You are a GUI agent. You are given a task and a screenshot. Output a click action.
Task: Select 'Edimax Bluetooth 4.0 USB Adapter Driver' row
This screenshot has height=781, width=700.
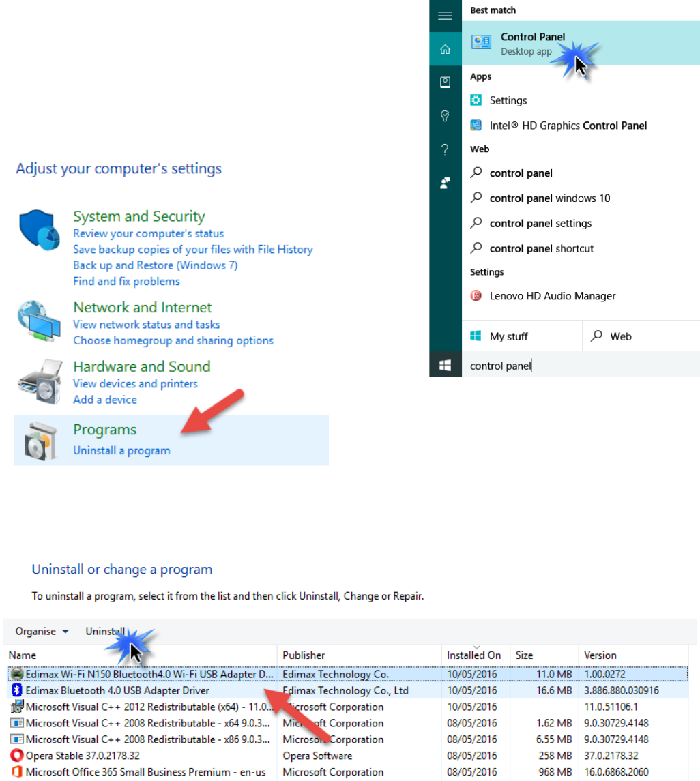[x=348, y=690]
